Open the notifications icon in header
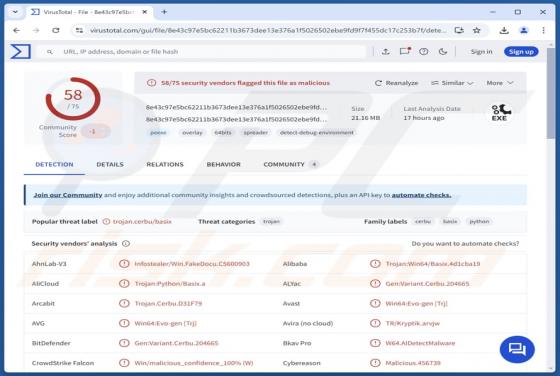Screen dimensions: 560x376 (405, 51)
